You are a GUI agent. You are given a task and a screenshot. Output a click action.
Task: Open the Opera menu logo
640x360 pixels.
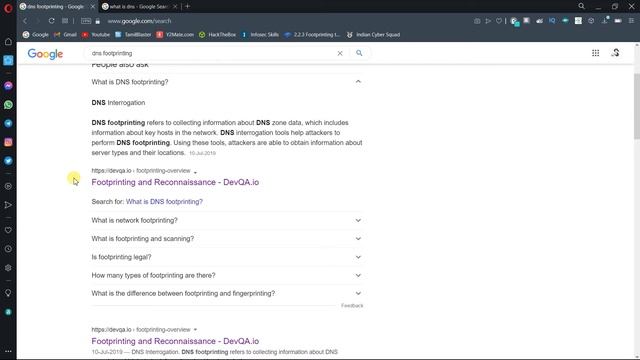8,7
